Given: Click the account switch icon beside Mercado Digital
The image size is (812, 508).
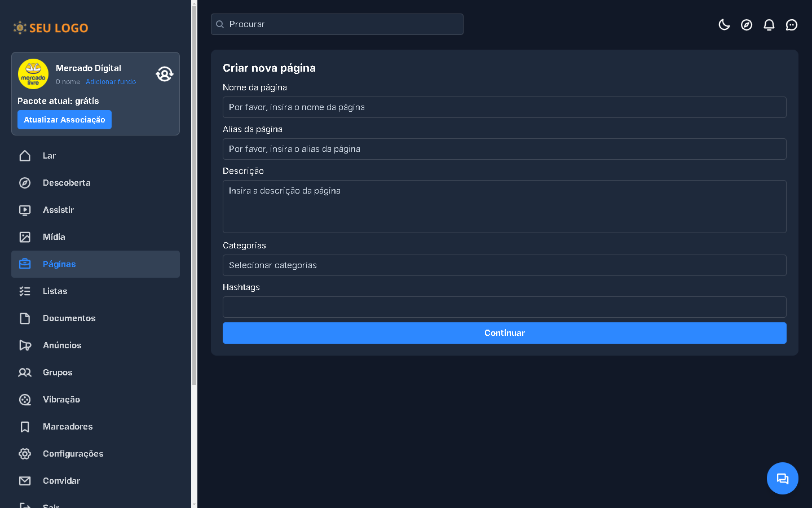Looking at the screenshot, I should click(x=164, y=74).
